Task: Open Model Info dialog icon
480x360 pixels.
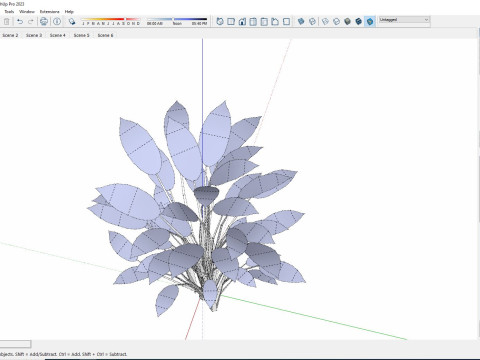Action: point(57,22)
